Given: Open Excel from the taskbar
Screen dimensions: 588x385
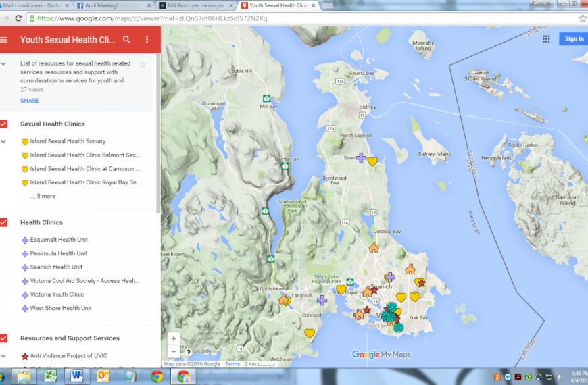Looking at the screenshot, I should point(50,376).
